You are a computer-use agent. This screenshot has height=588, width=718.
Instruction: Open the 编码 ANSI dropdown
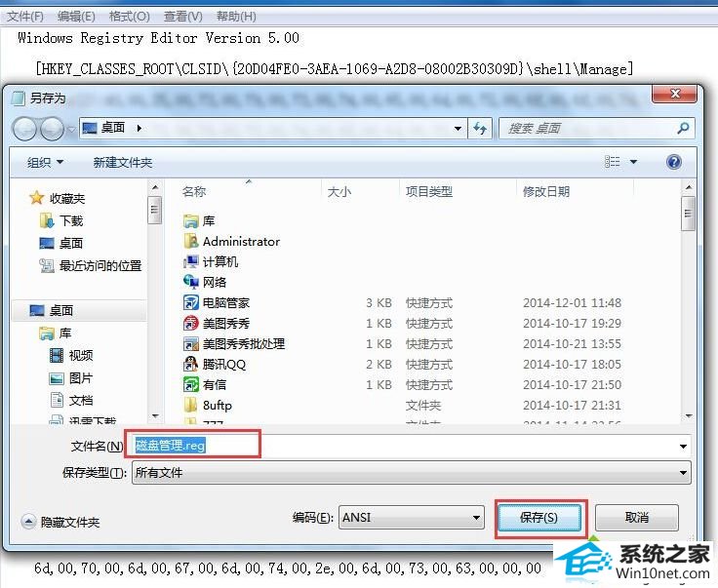point(412,518)
